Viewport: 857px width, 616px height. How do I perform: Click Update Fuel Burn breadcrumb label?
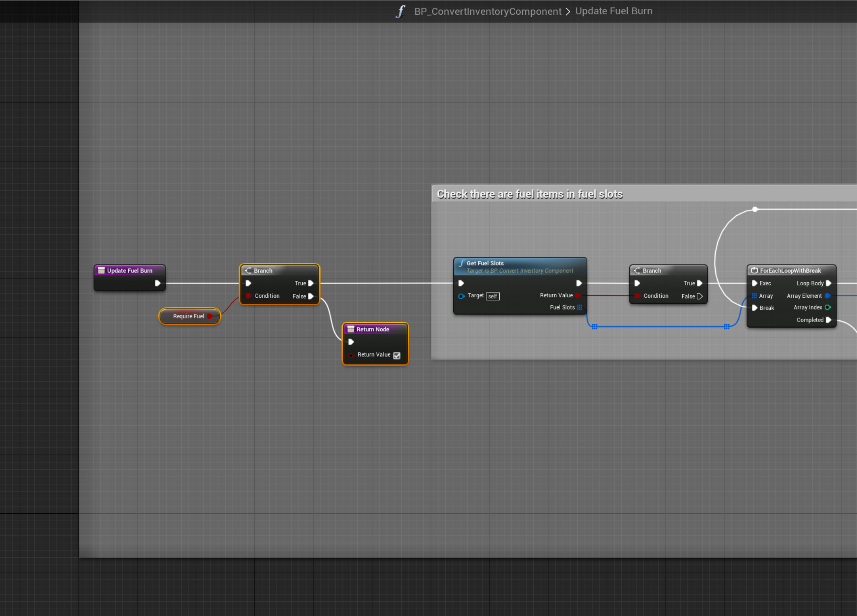coord(613,11)
